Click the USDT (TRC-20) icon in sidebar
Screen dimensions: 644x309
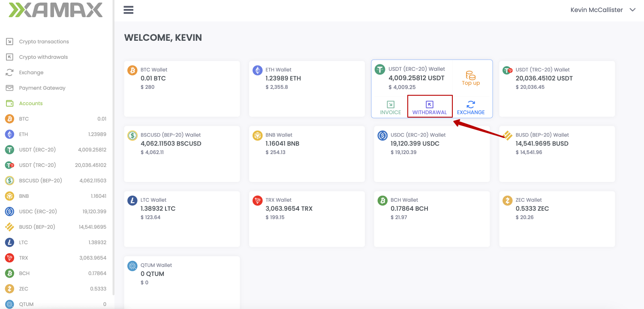9,165
